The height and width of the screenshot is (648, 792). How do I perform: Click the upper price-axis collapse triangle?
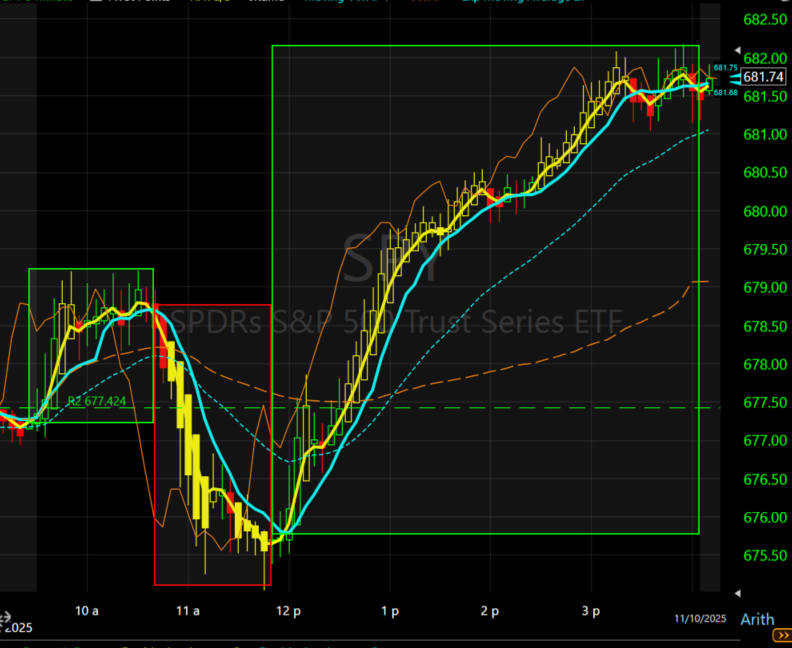(x=737, y=50)
